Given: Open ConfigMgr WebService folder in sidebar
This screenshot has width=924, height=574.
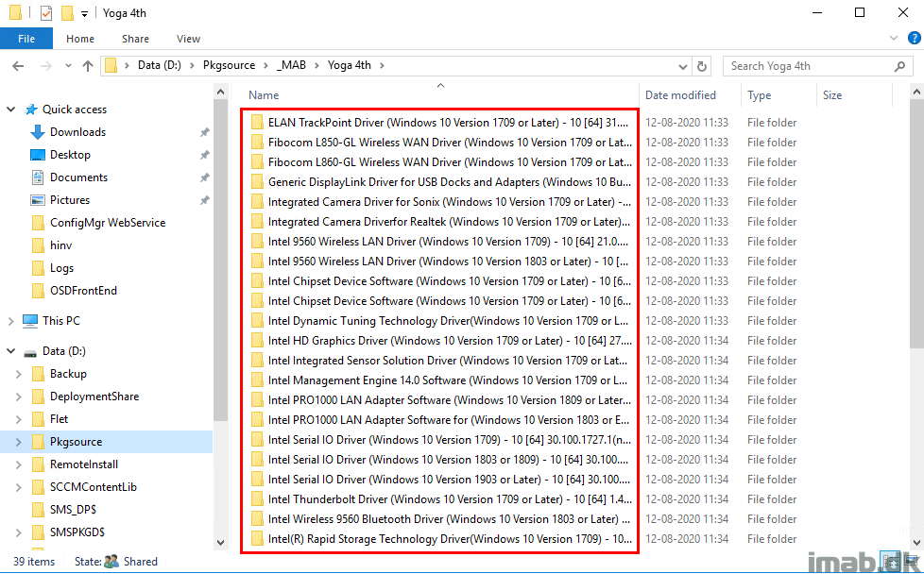Looking at the screenshot, I should [x=108, y=223].
